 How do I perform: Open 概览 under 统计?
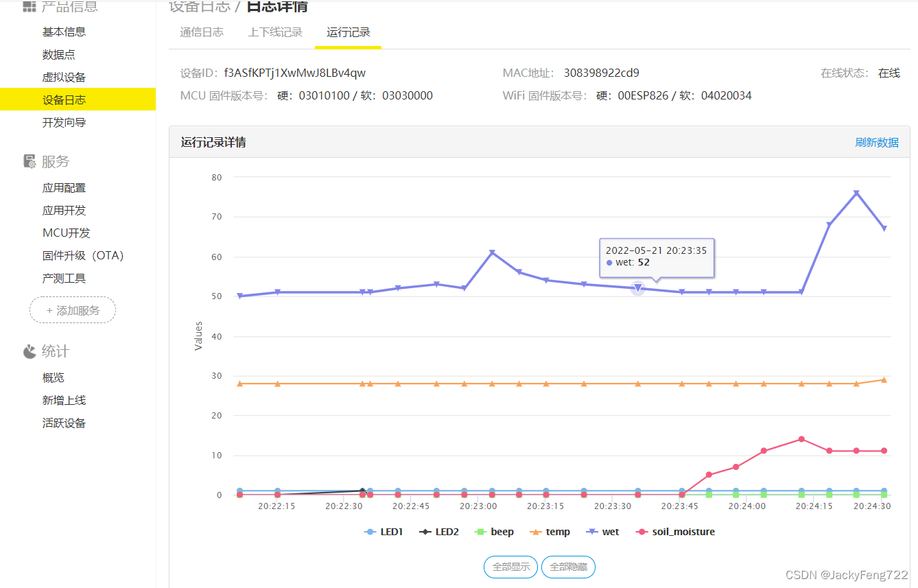coord(53,377)
